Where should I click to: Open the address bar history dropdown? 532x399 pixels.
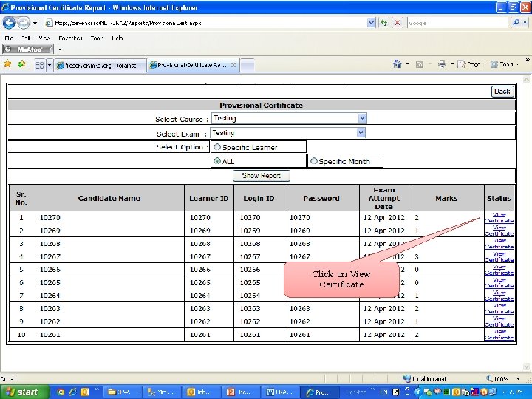371,22
